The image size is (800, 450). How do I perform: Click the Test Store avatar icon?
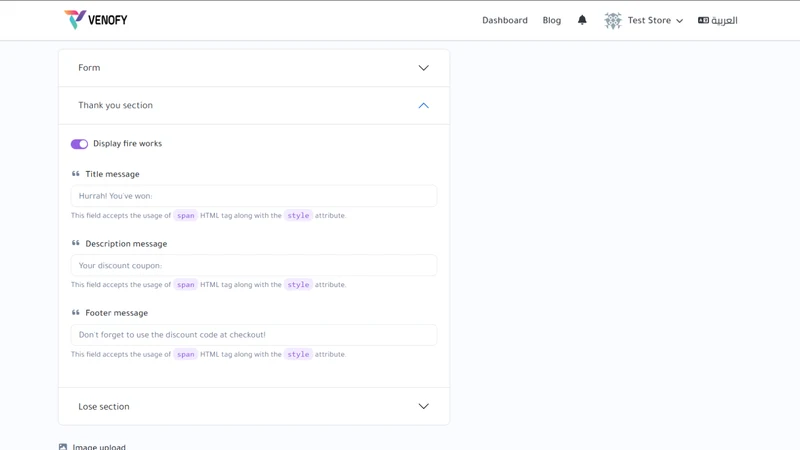pyautogui.click(x=613, y=20)
